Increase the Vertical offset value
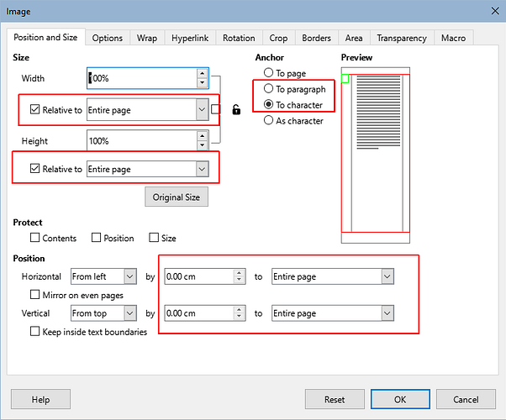Viewport: 506px width, 420px height. (239, 310)
